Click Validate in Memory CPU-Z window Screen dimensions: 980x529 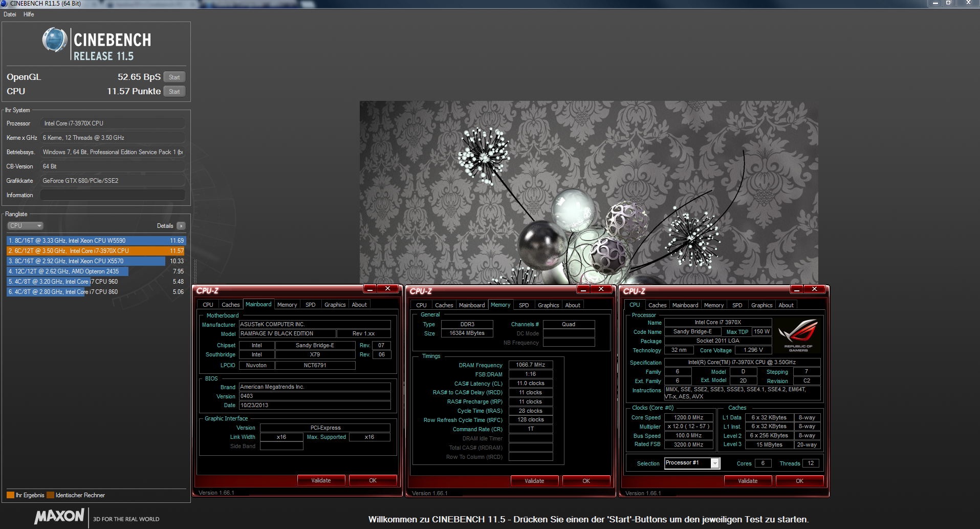tap(535, 481)
